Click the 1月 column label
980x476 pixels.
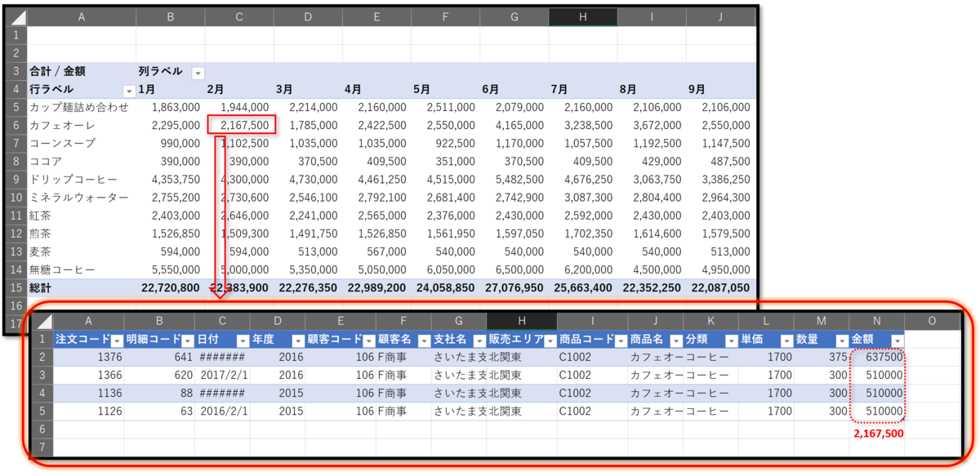click(148, 89)
